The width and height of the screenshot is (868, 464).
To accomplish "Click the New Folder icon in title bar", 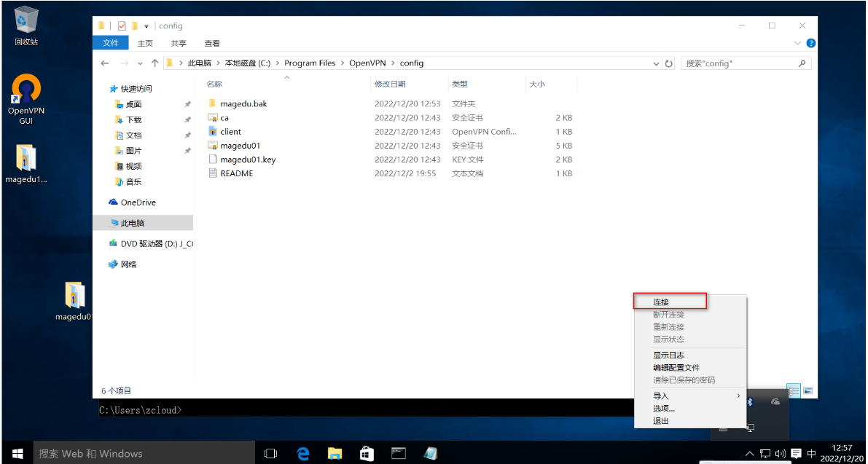I will coord(135,26).
